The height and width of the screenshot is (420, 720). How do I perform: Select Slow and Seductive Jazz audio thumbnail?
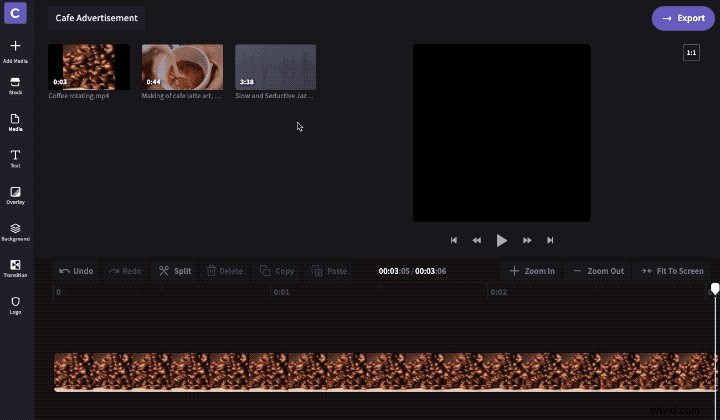click(x=276, y=67)
